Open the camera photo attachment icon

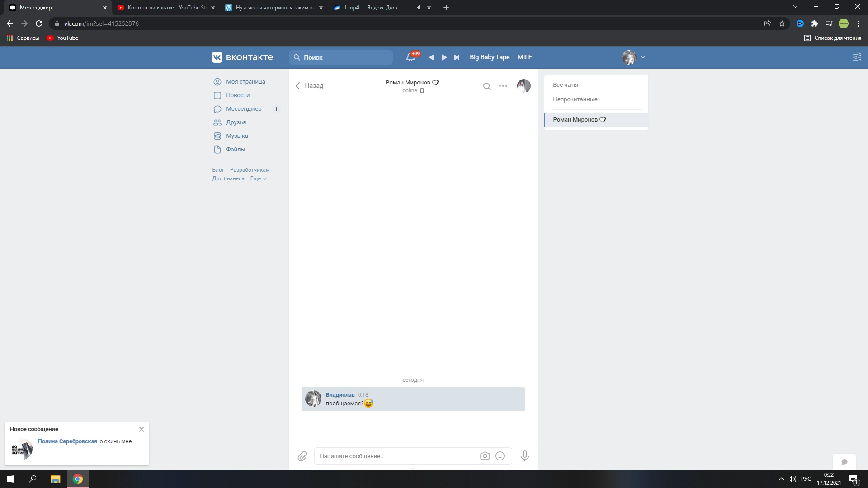485,456
